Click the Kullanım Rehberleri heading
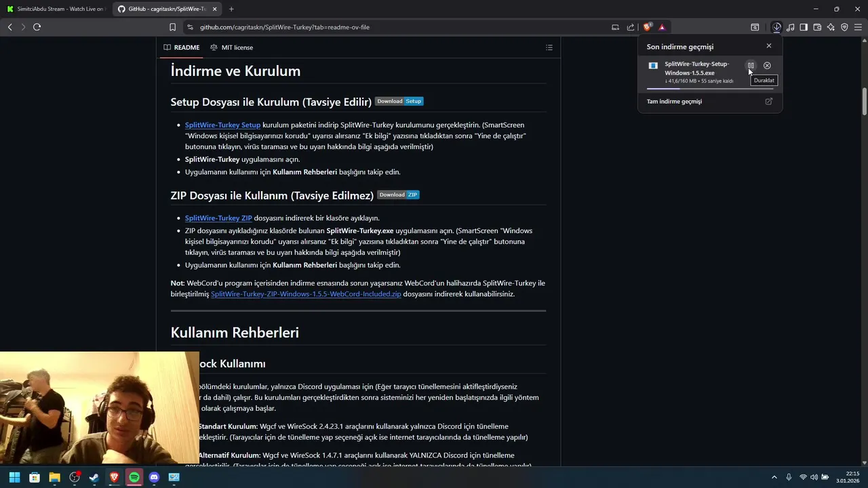Image resolution: width=868 pixels, height=488 pixels. (235, 332)
